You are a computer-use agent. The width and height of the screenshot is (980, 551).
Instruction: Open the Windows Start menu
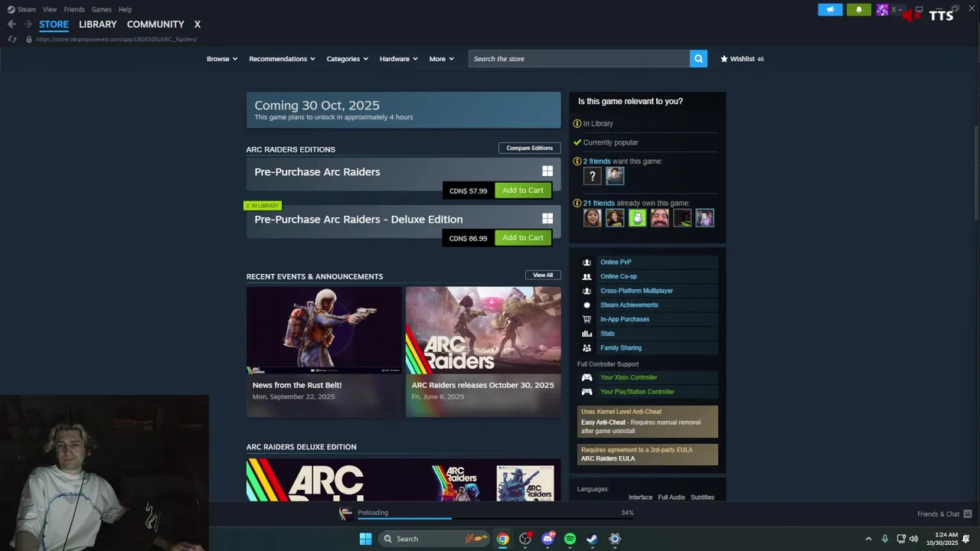[365, 539]
